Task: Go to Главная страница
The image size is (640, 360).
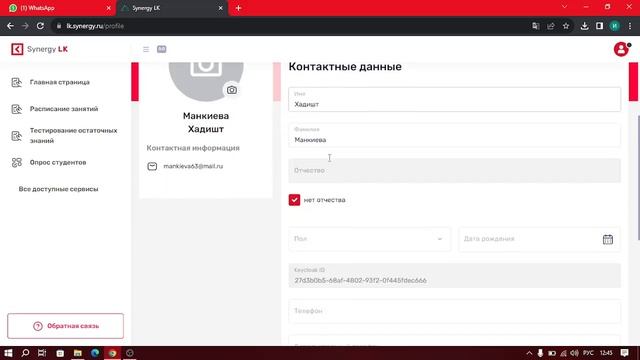Action: pyautogui.click(x=60, y=82)
